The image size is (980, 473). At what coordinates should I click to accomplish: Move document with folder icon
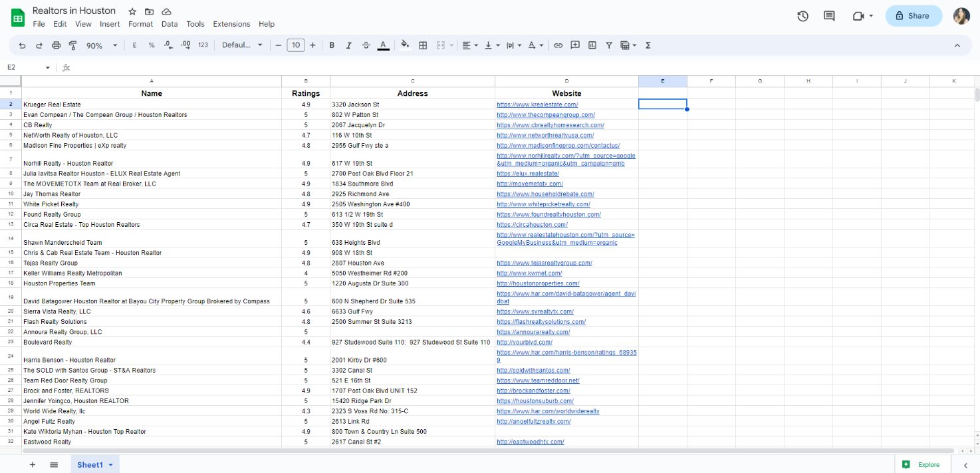(149, 12)
